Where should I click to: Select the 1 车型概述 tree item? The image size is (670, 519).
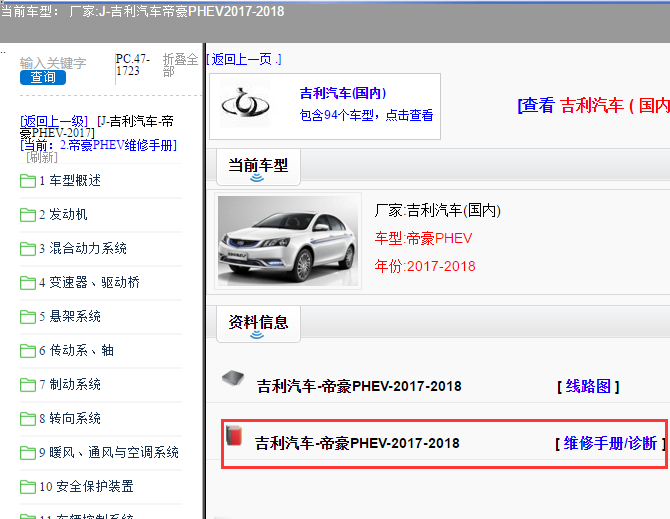[x=70, y=181]
